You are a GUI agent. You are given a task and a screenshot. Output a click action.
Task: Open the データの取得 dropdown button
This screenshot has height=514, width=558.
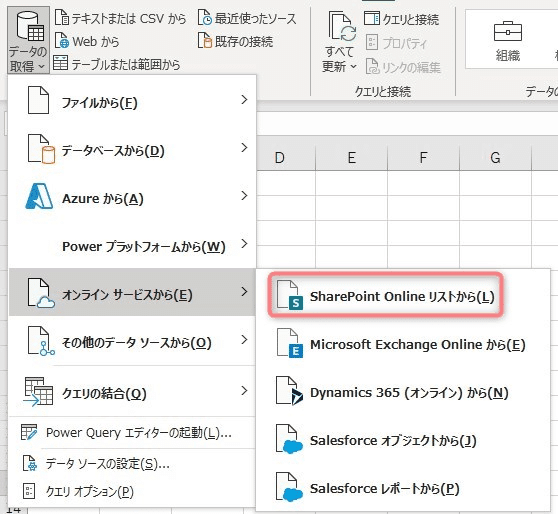click(x=28, y=40)
